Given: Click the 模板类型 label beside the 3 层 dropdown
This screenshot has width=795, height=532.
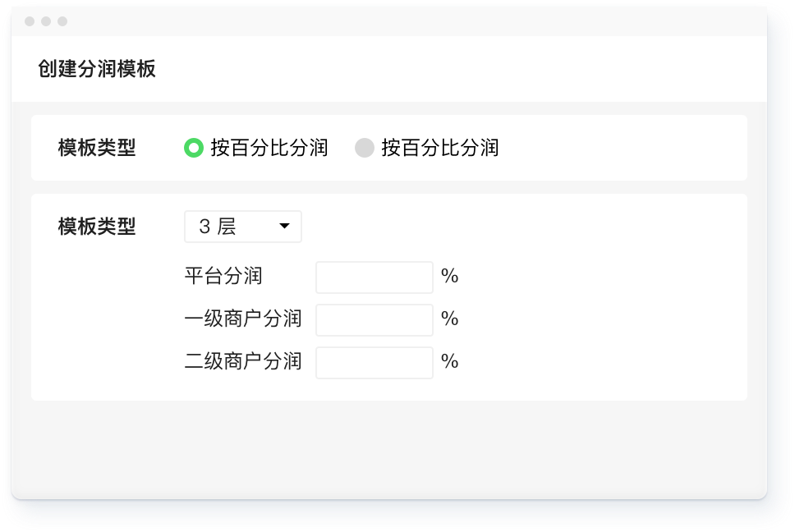Looking at the screenshot, I should tap(97, 227).
